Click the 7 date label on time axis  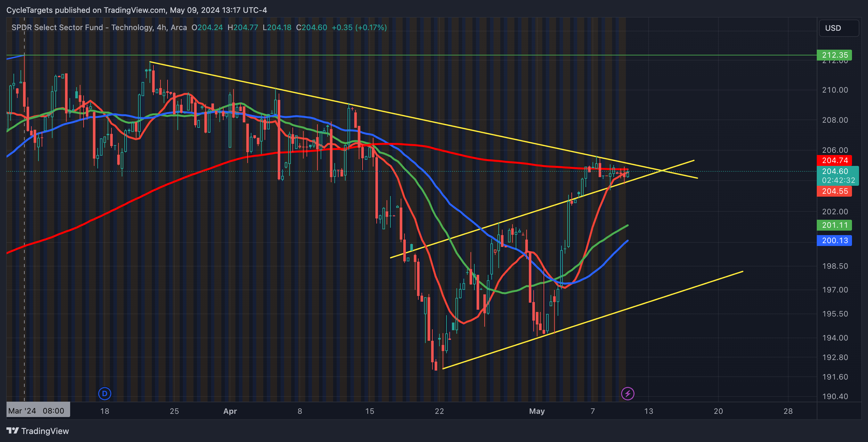(x=593, y=411)
